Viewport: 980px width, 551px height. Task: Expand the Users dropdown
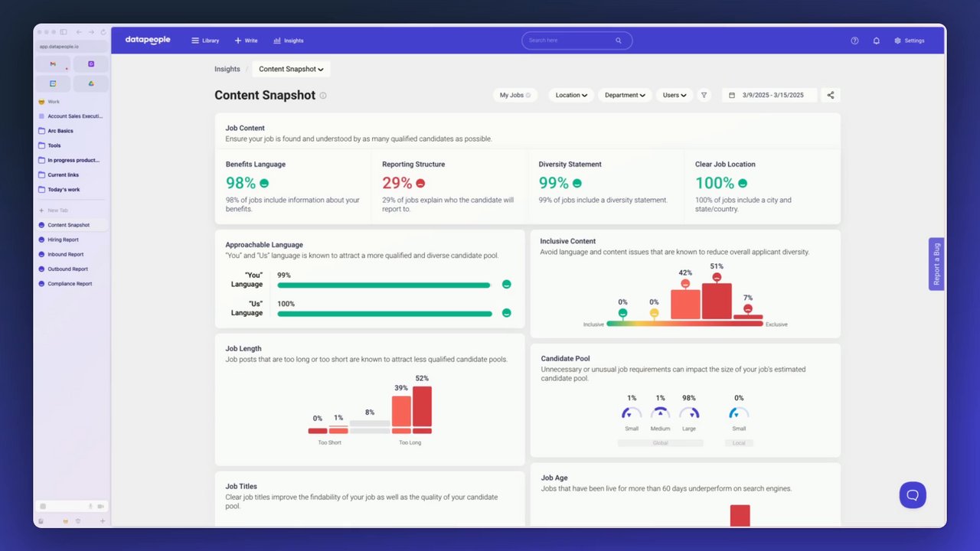pos(675,95)
